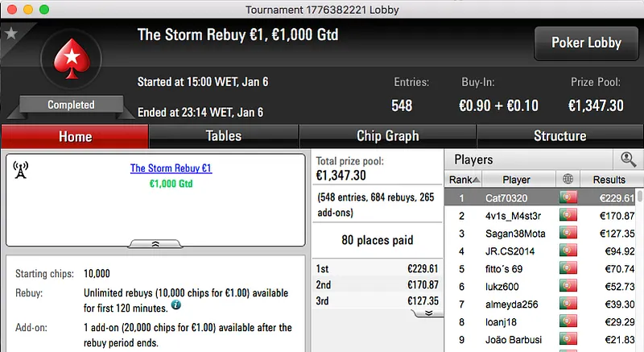Viewport: 644px width, 352px height.
Task: Open the Chip Graph tab
Action: [x=387, y=136]
